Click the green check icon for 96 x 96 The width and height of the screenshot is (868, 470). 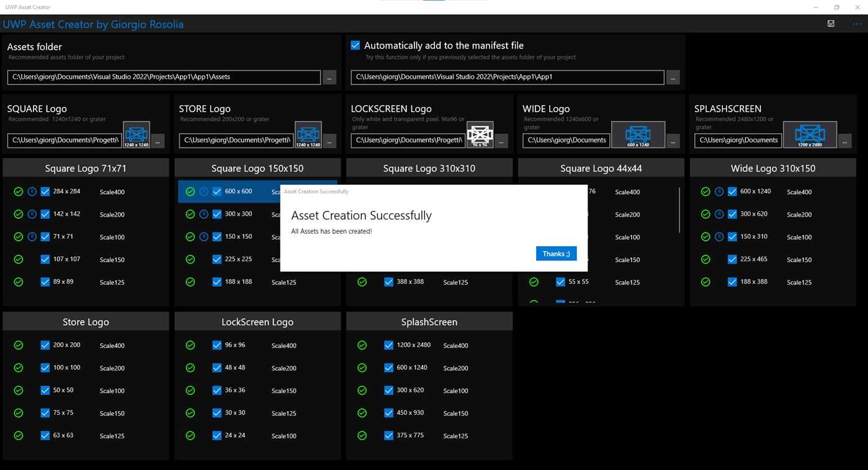click(x=190, y=345)
